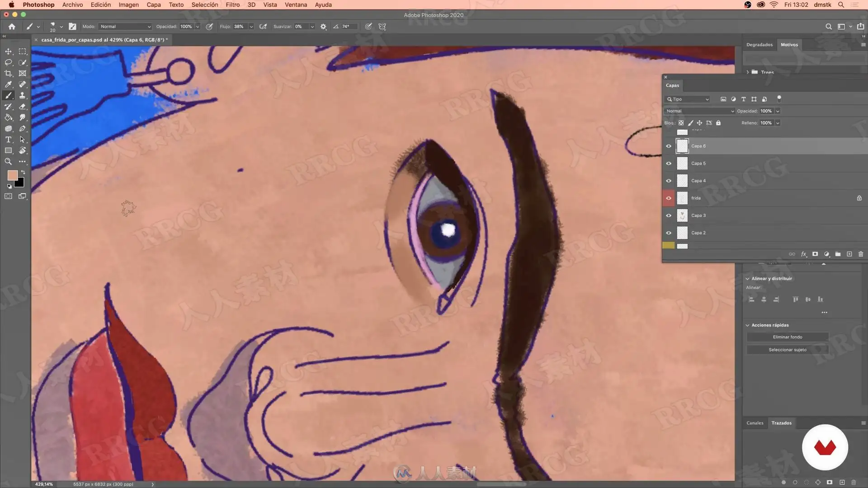Select the Horizontal Type tool
The image size is (868, 488).
8,140
